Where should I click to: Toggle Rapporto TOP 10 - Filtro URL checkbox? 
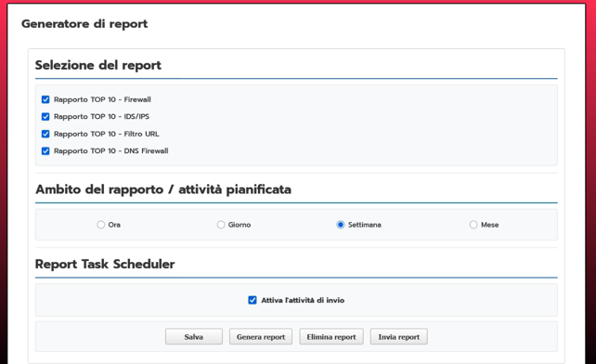coord(45,134)
